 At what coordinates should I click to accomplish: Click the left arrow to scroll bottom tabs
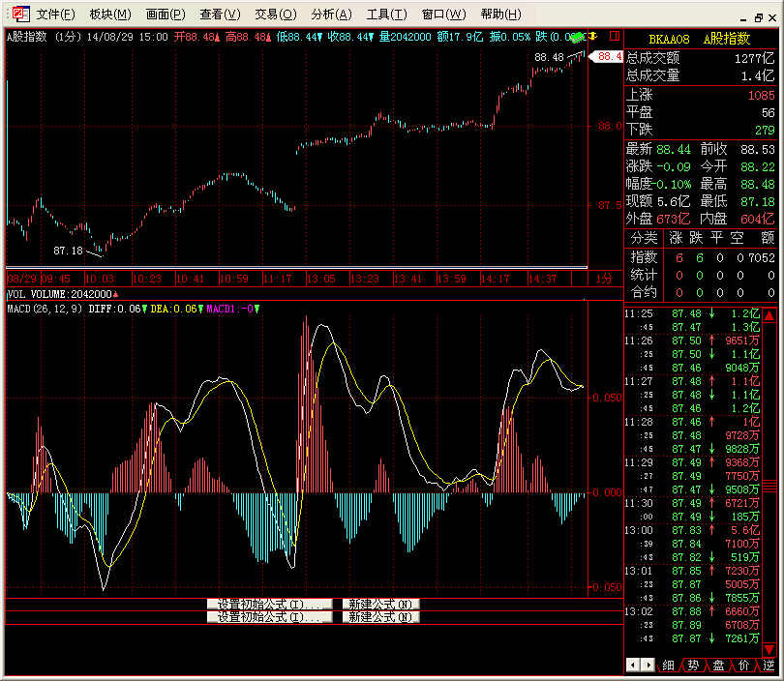point(633,665)
